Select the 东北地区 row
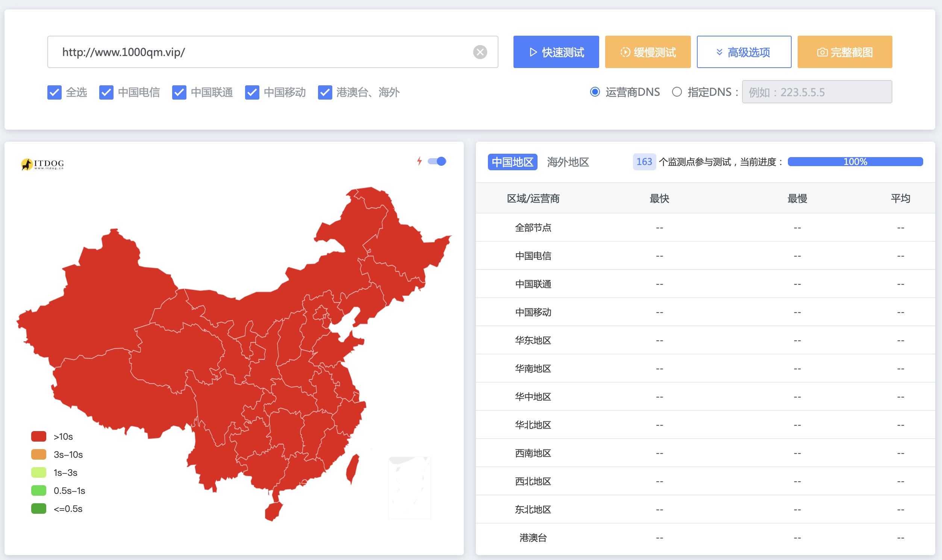The height and width of the screenshot is (560, 942). pos(705,509)
